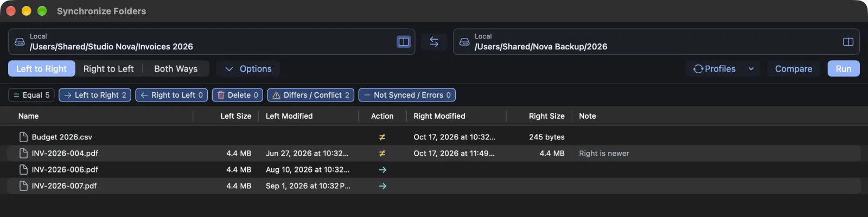Viewport: 868px width, 217px height.
Task: Click the conflict action icon for Budget 2026.csv
Action: coord(382,137)
